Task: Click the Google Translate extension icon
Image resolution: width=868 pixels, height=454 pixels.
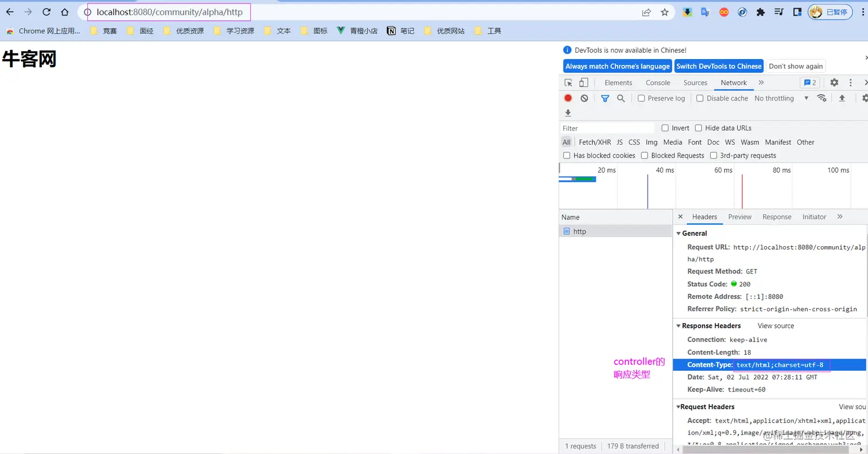Action: tap(706, 12)
